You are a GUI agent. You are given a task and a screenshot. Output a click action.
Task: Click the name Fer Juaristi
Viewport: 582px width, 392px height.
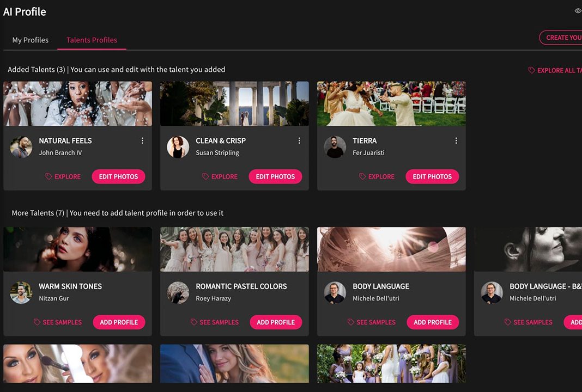(368, 153)
